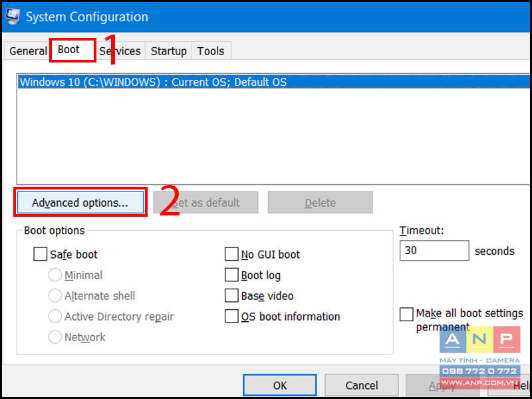The width and height of the screenshot is (532, 399).
Task: Select the Minimal radio option
Action: pyautogui.click(x=55, y=275)
